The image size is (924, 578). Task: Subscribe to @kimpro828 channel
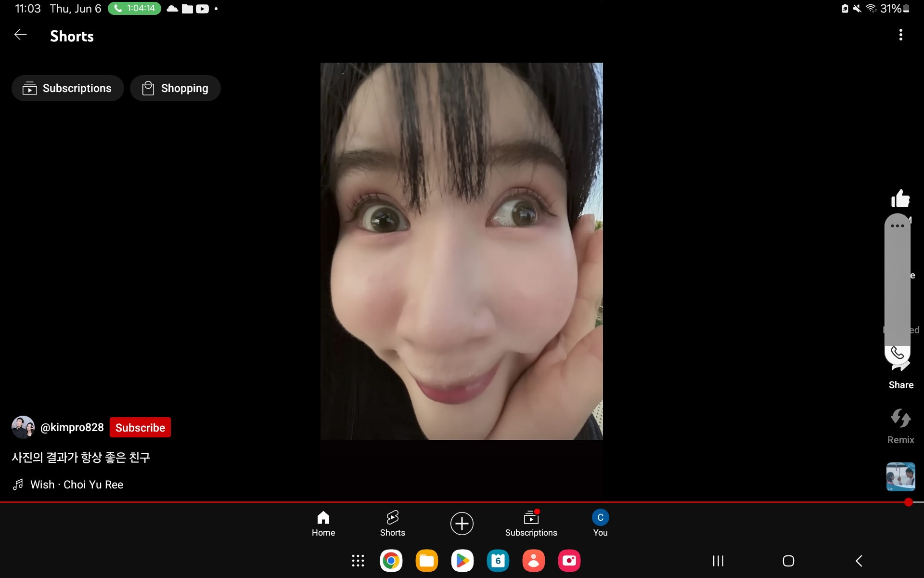point(140,428)
